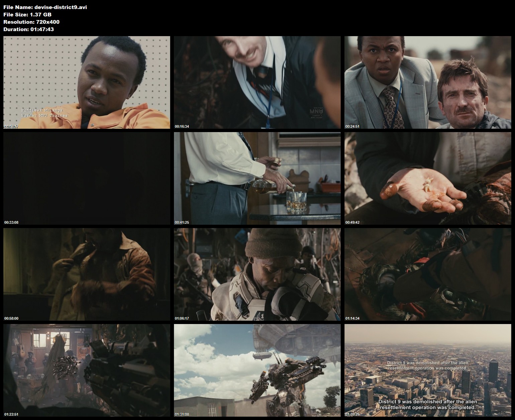Click the 'Former MNU Trainee' caption text

(44, 115)
